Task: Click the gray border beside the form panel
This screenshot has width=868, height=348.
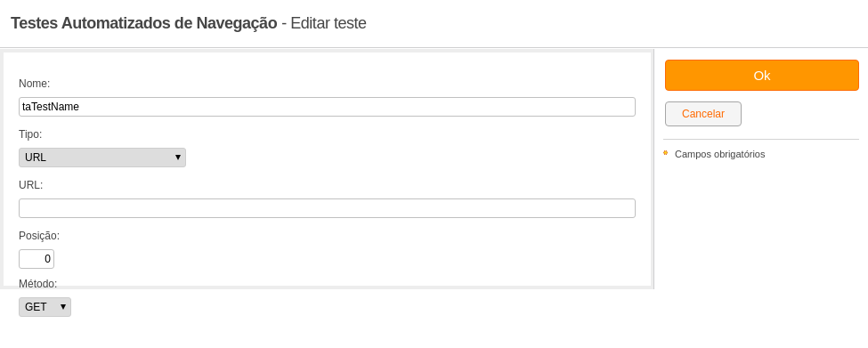Action: coord(653,169)
